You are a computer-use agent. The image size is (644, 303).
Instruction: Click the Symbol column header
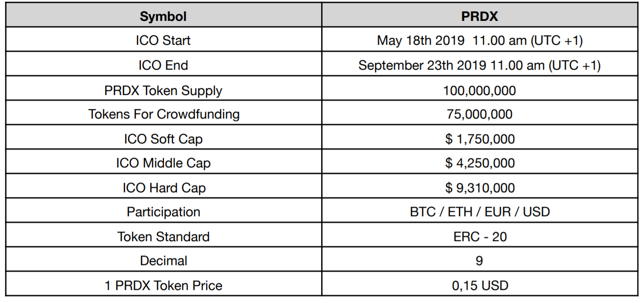(x=163, y=17)
